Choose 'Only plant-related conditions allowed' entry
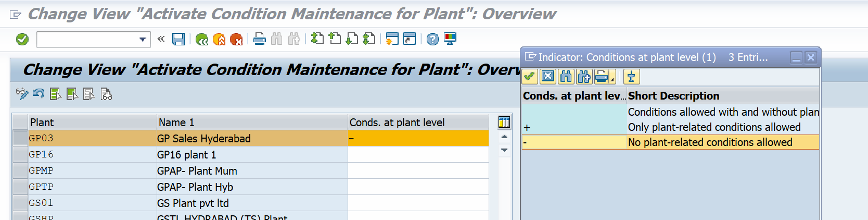 coord(713,127)
